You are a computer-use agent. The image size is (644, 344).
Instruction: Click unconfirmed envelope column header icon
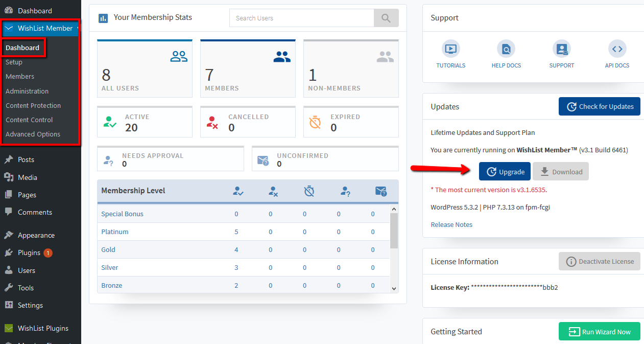point(381,191)
